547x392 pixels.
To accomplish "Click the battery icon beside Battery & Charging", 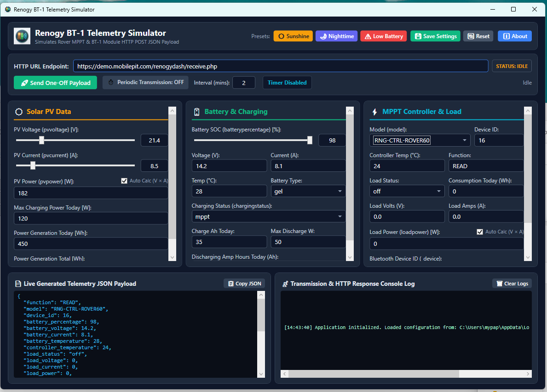I will click(197, 112).
